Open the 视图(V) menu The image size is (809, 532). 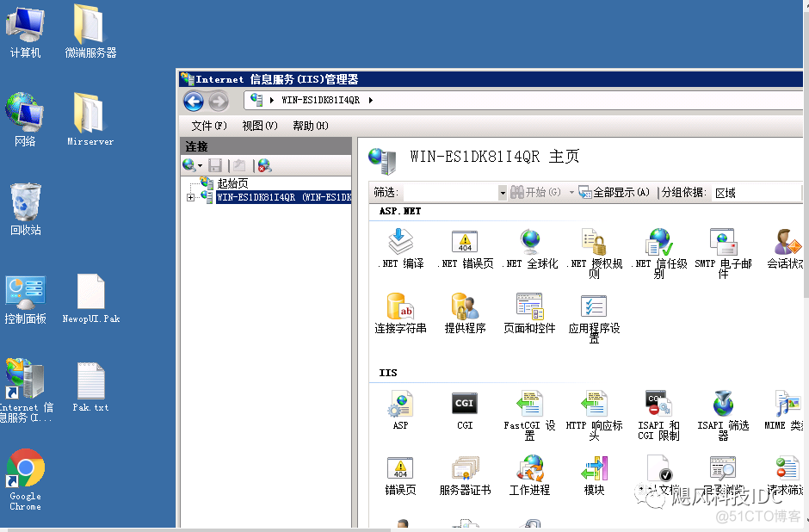click(258, 125)
